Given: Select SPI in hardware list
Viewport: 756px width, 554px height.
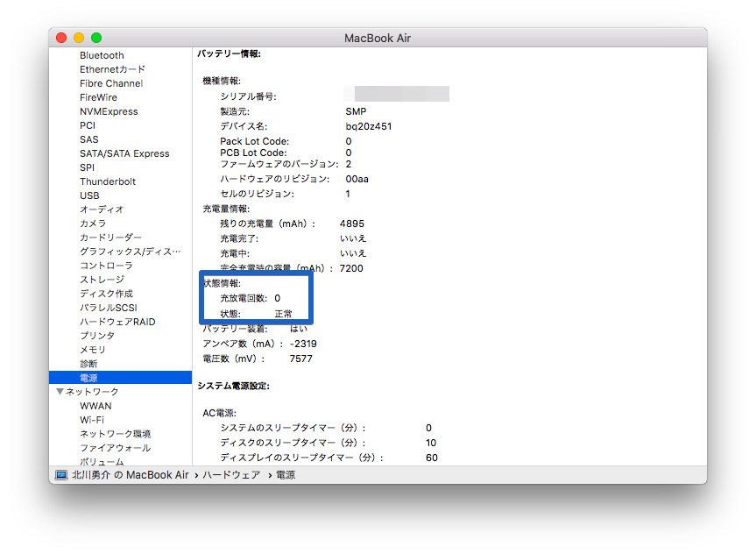Looking at the screenshot, I should click(x=88, y=167).
